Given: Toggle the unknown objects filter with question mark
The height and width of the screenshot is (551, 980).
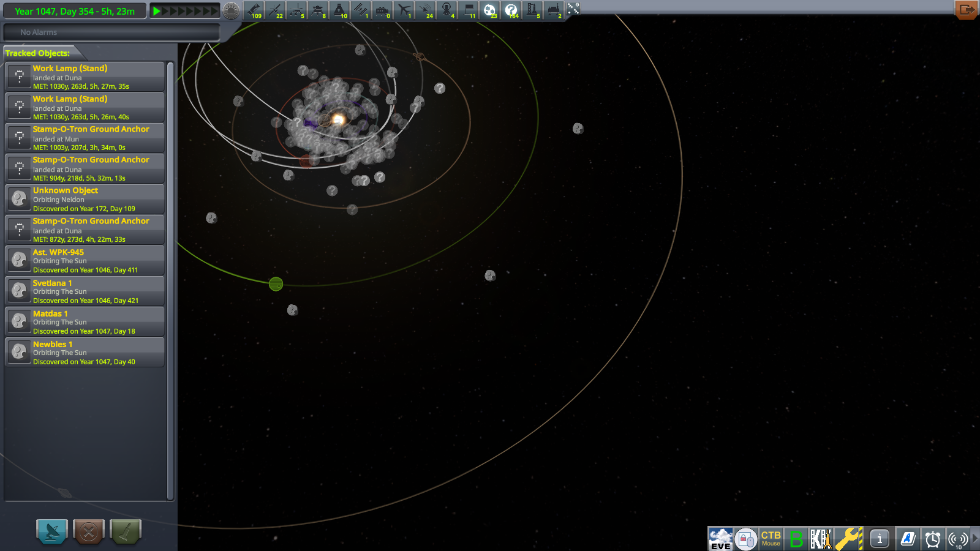Looking at the screenshot, I should point(511,10).
